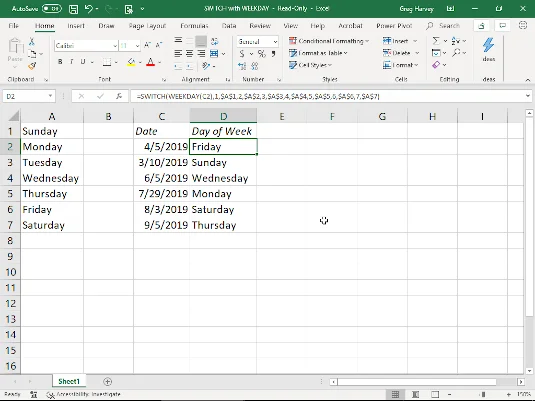Expand the General number format dropdown

point(275,42)
